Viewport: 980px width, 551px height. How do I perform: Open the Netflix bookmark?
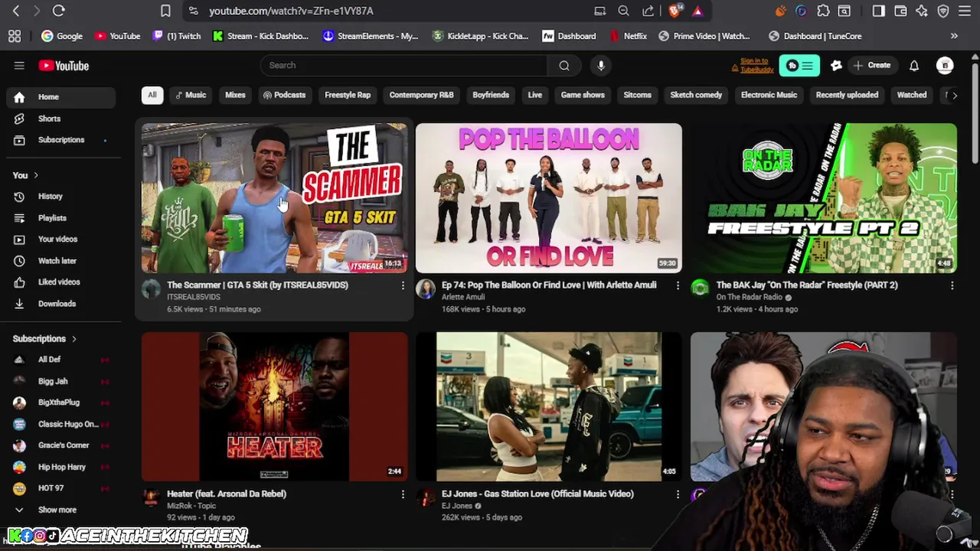(x=629, y=36)
